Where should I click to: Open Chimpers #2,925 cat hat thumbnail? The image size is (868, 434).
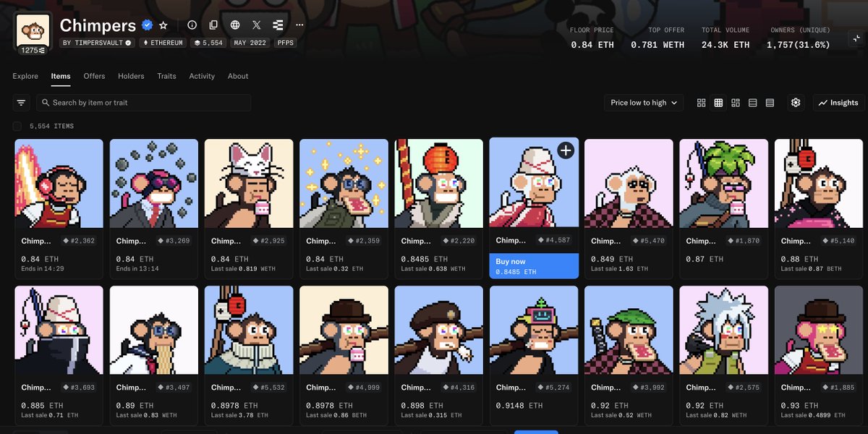pyautogui.click(x=249, y=184)
